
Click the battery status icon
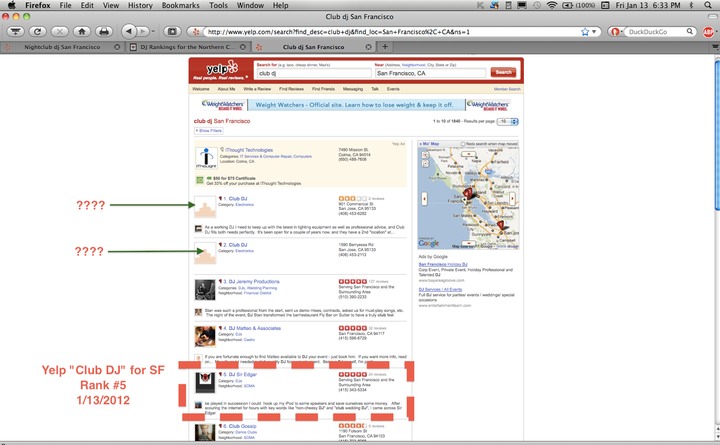tap(579, 6)
